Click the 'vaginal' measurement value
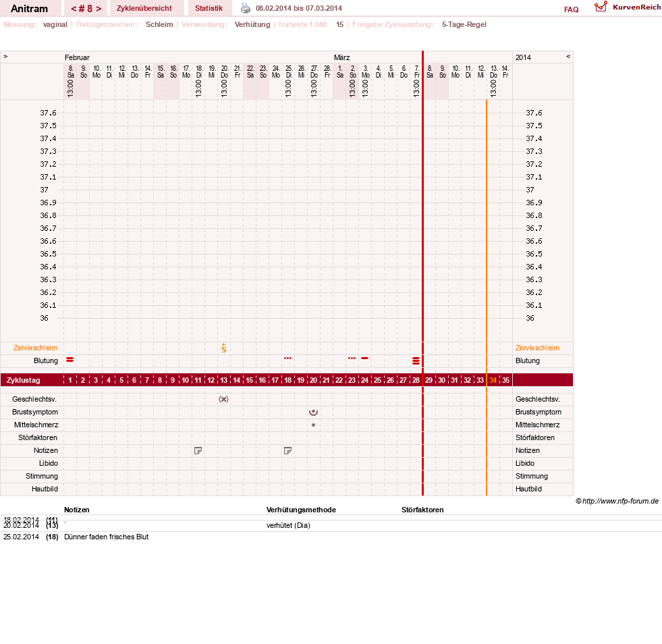 [55, 24]
